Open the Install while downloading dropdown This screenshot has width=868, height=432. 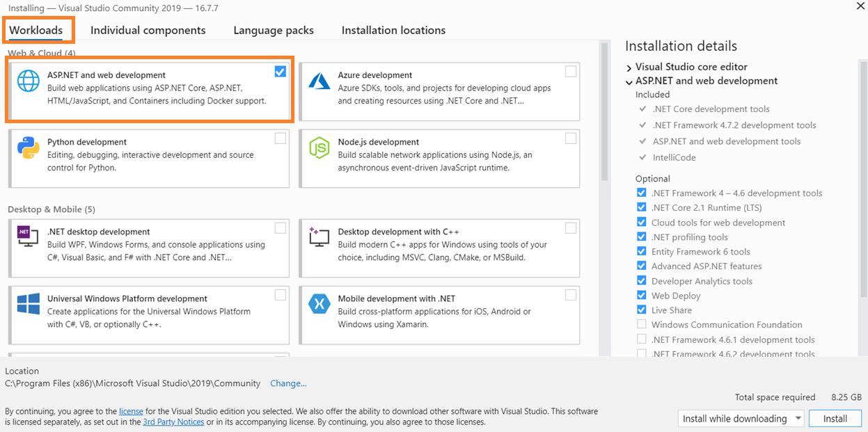[x=741, y=418]
